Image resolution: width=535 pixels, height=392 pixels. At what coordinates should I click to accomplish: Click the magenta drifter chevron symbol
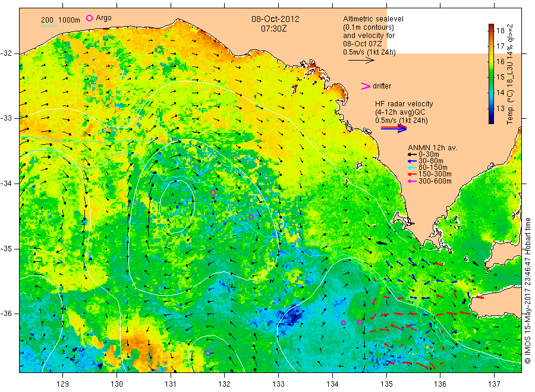pyautogui.click(x=366, y=86)
